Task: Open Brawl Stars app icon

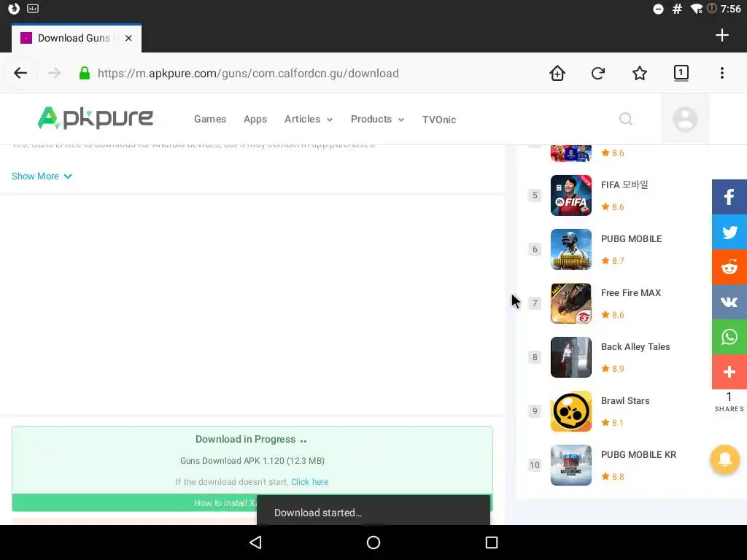Action: 570,411
